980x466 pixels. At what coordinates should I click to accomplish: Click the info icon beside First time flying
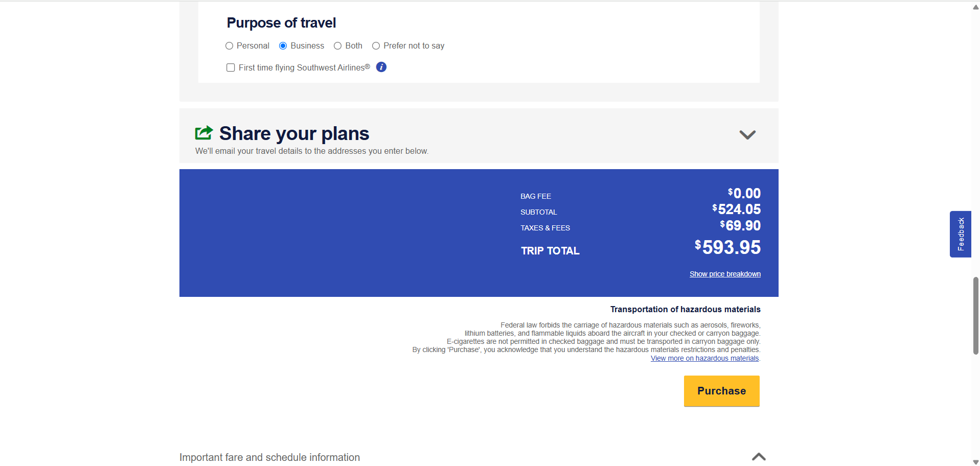pos(381,67)
